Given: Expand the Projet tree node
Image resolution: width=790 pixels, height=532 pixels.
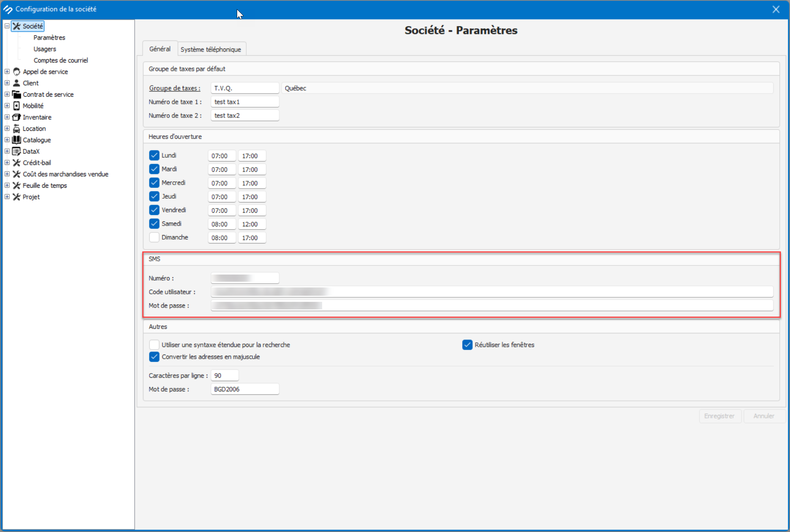Looking at the screenshot, I should tap(7, 197).
